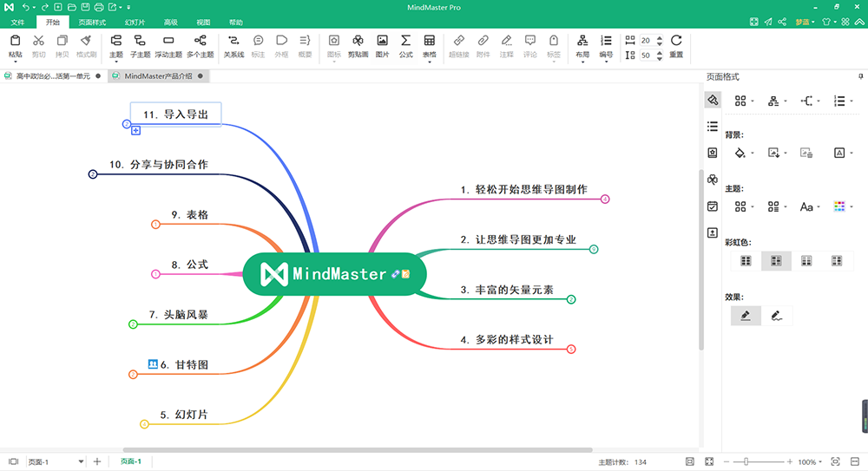Add a Floating Topic (浮动主题)

point(168,46)
